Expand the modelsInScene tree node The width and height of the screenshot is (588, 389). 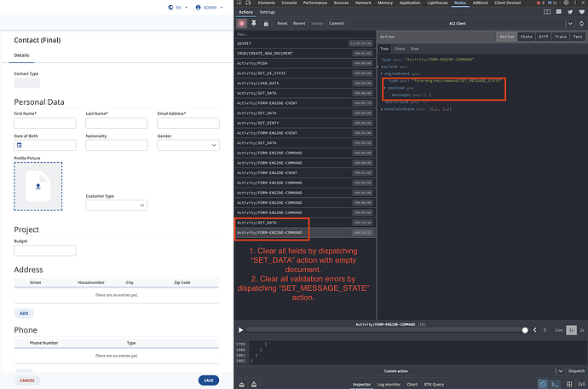click(382, 109)
